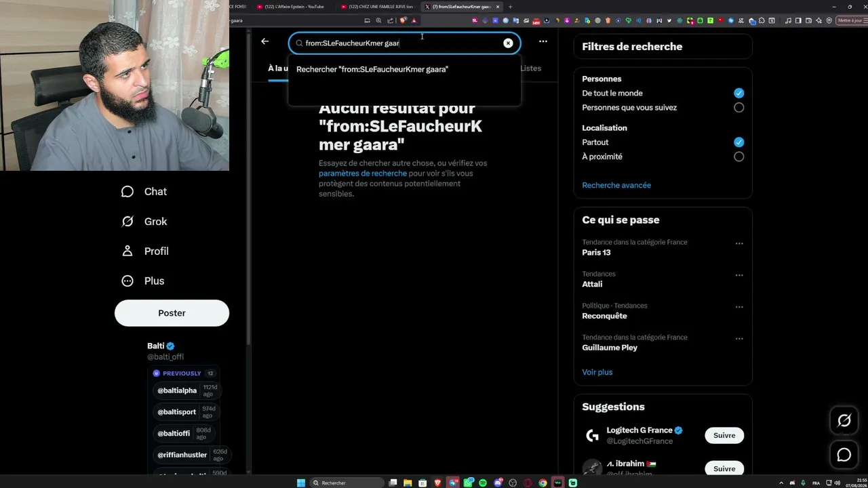Click inside the search query input field
This screenshot has width=868, height=488.
pos(403,43)
